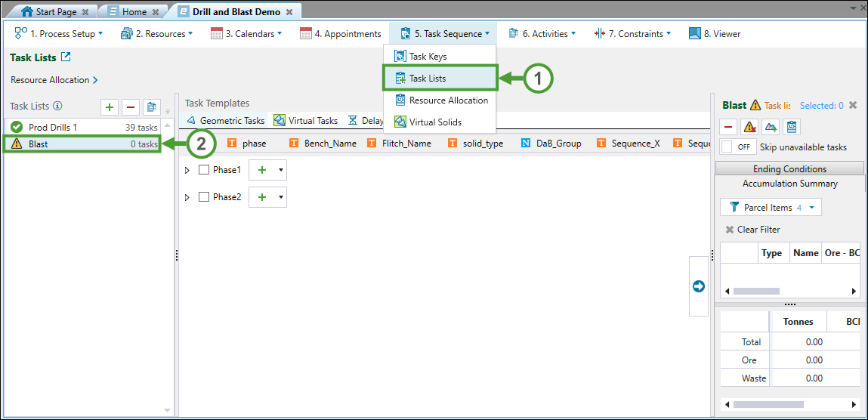
Task: Click the Start Page home icon
Action: 27,11
